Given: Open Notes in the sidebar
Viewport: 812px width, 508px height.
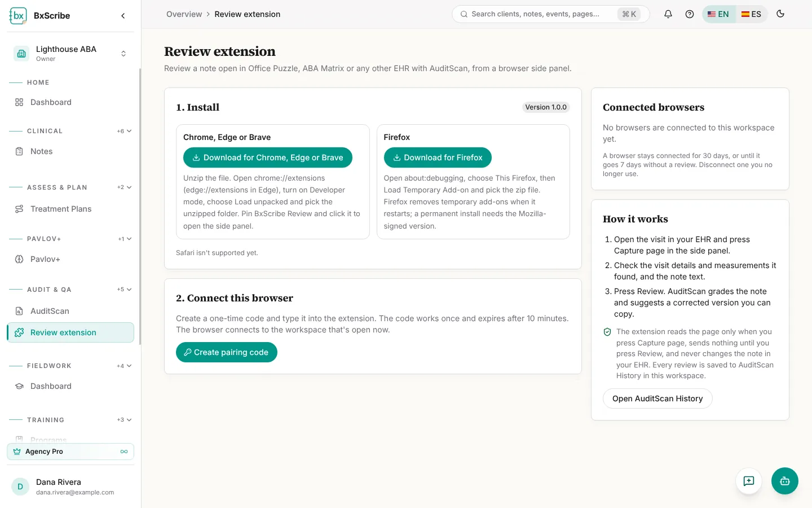Looking at the screenshot, I should 70,151.
